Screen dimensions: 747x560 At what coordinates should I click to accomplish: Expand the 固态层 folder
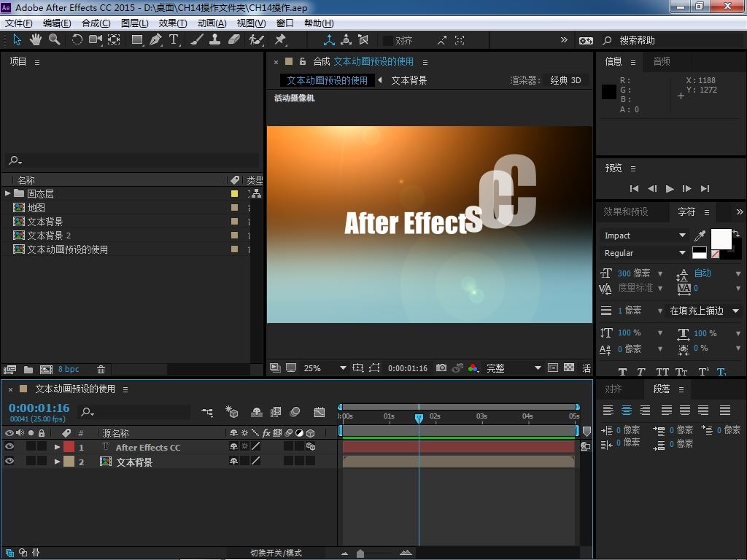(x=7, y=193)
